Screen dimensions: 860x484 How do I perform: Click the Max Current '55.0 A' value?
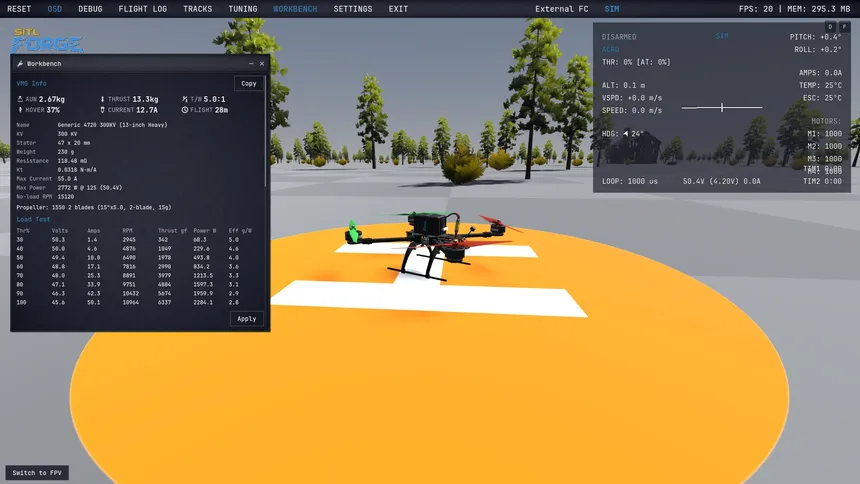[67, 179]
